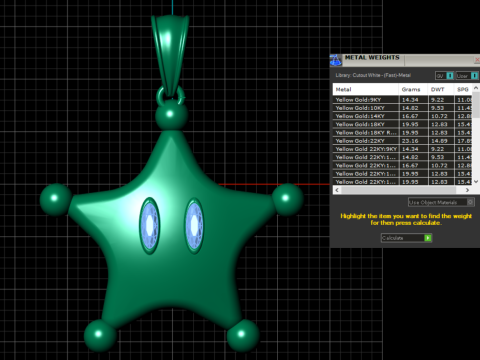The width and height of the screenshot is (480, 360).
Task: Sort by the DWT column header
Action: point(441,89)
